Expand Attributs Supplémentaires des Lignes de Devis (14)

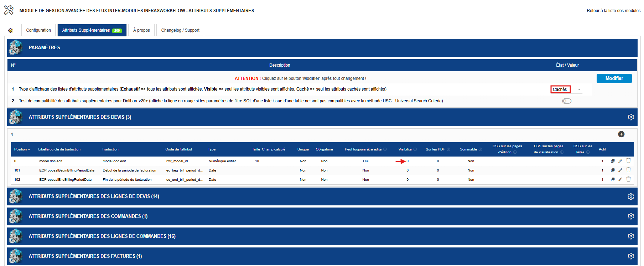pos(322,196)
